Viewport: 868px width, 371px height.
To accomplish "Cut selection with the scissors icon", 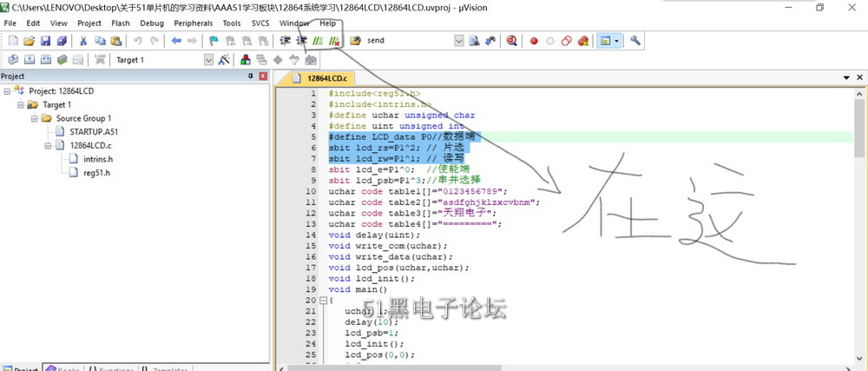I will (83, 41).
